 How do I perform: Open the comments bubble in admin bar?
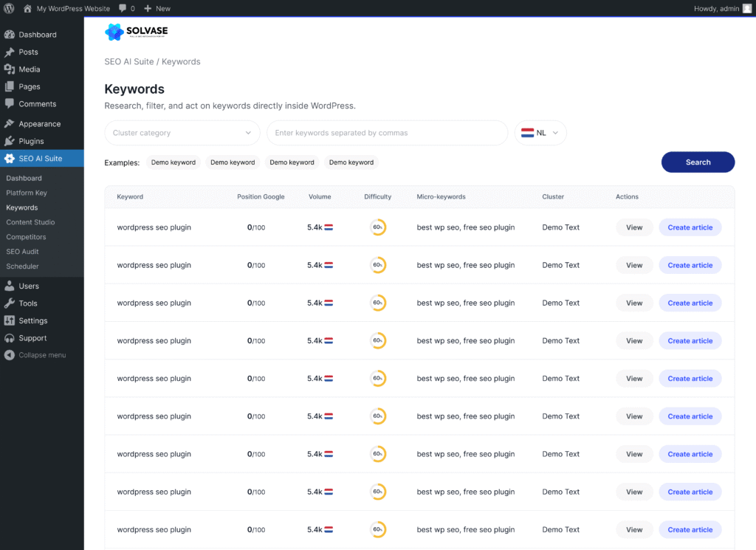point(123,9)
